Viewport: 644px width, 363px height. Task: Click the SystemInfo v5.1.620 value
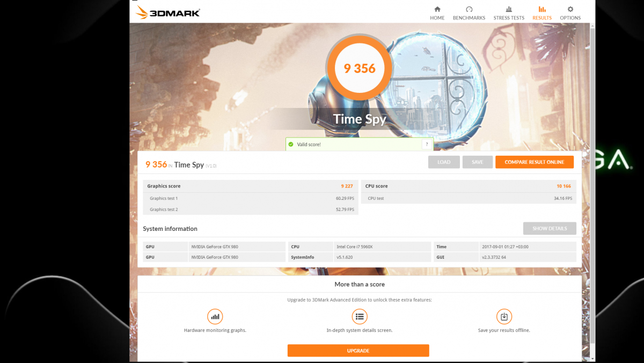(x=344, y=257)
